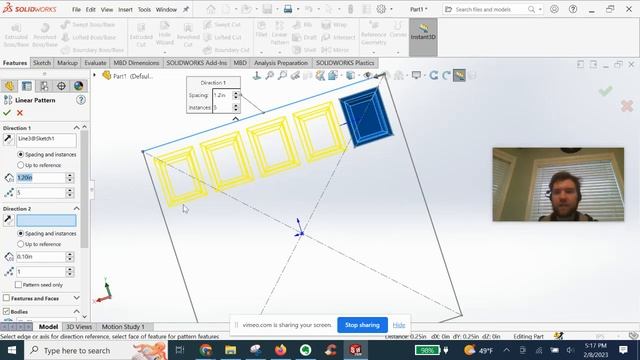Open the Options gear dropdown arrow
Screen dimensions: 640x360
pos(391,9)
